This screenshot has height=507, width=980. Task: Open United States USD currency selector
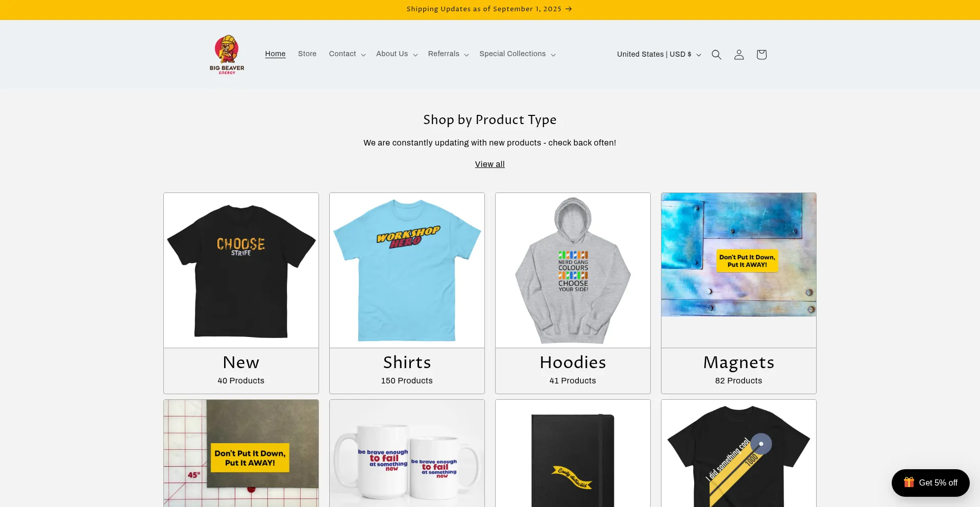[658, 55]
